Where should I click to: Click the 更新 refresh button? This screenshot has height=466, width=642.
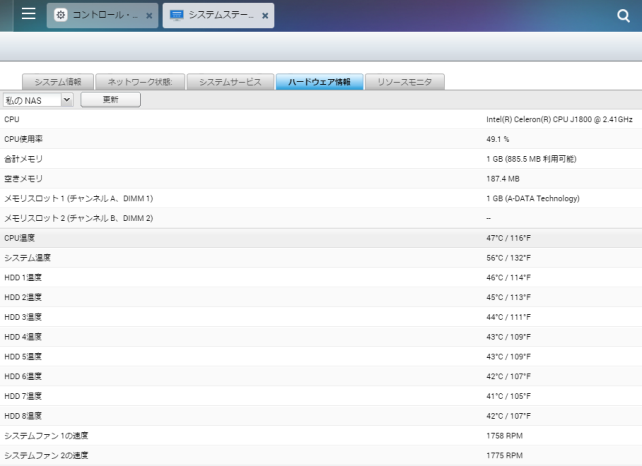[x=110, y=100]
